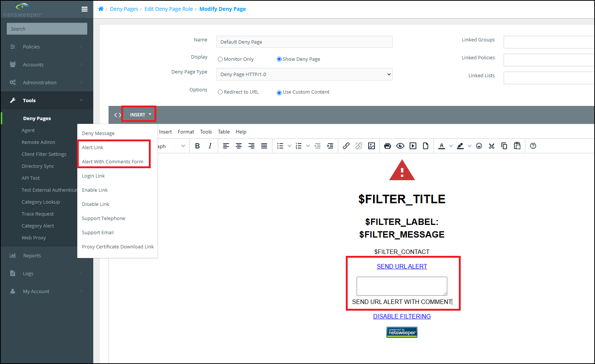Expand Policies sidebar section
The width and height of the screenshot is (595, 364).
pyautogui.click(x=47, y=47)
